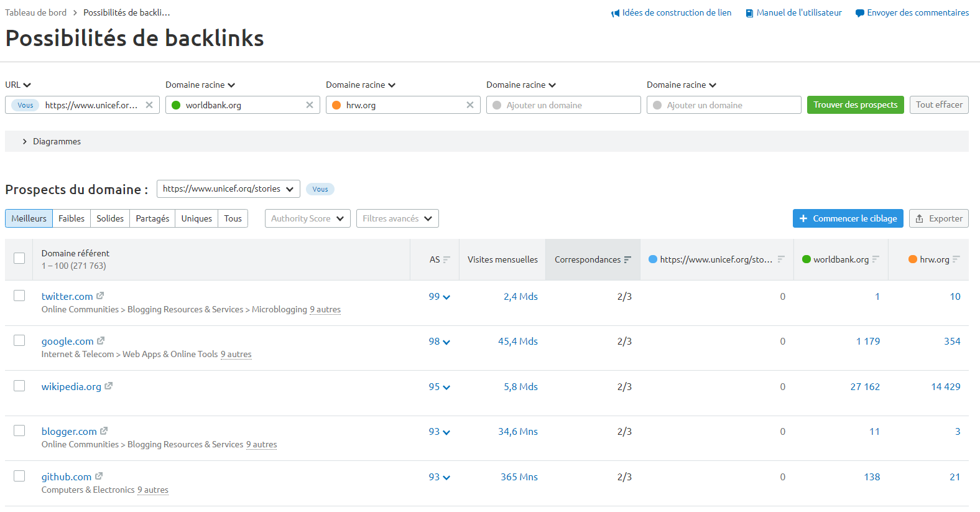Select all rows header checkbox
The image size is (980, 512).
point(19,258)
